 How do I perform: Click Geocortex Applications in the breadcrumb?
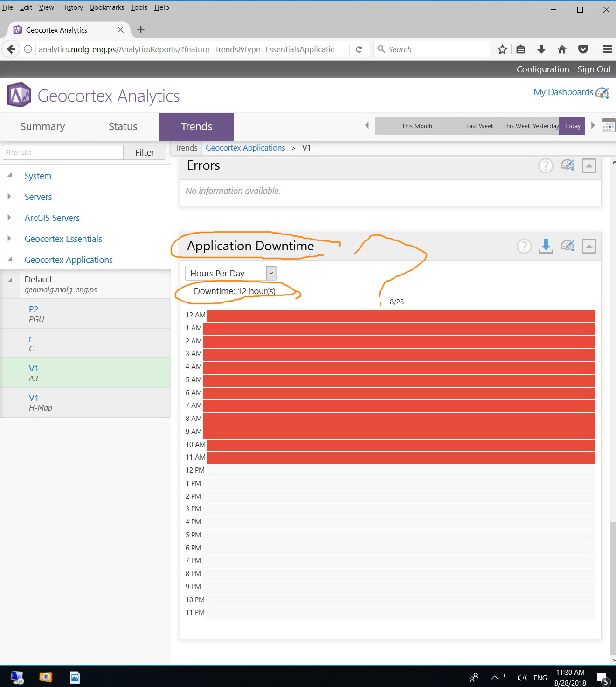point(245,148)
